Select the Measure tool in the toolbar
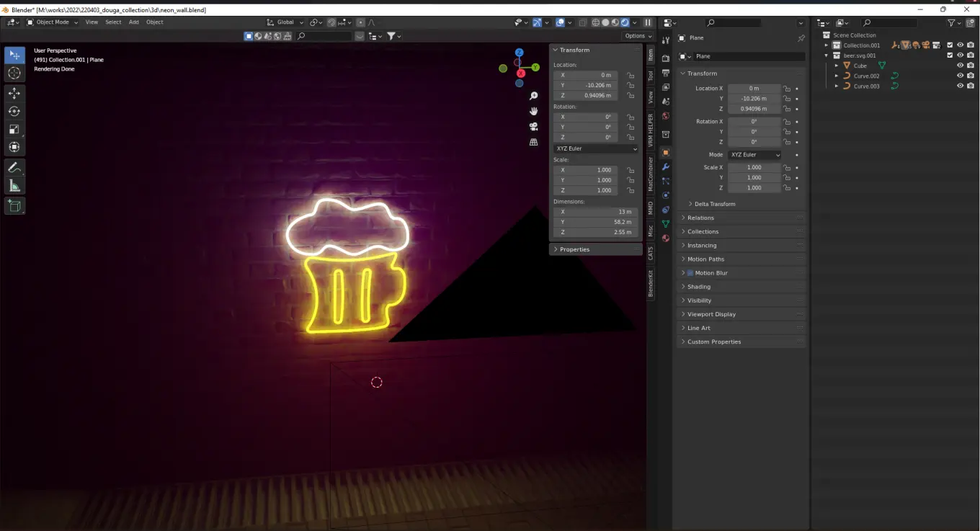Viewport: 980px width, 531px height. [14, 185]
